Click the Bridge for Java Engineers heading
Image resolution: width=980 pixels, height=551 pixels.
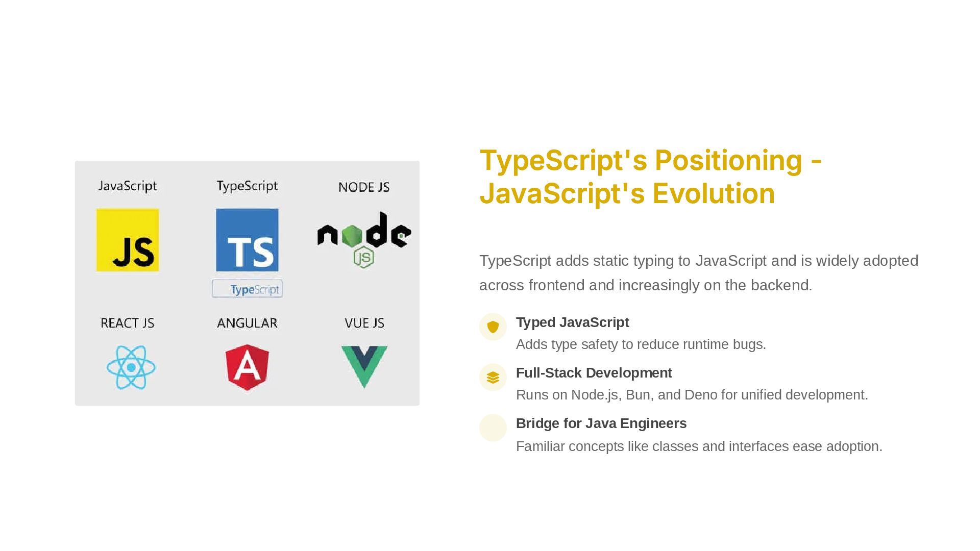click(601, 423)
